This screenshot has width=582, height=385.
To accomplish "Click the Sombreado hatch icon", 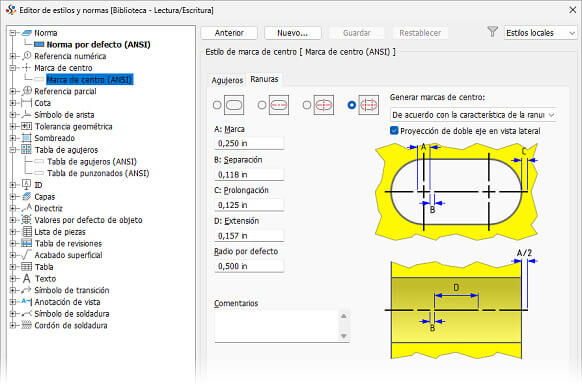I will [26, 138].
